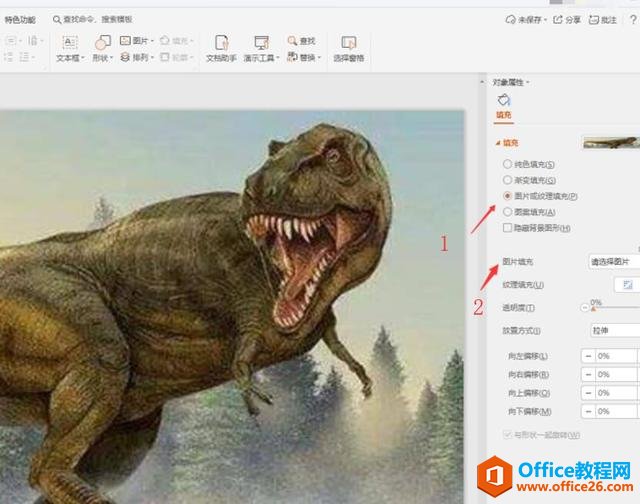Click the transparency minus button beside the slider
This screenshot has height=504, width=640.
[x=584, y=308]
